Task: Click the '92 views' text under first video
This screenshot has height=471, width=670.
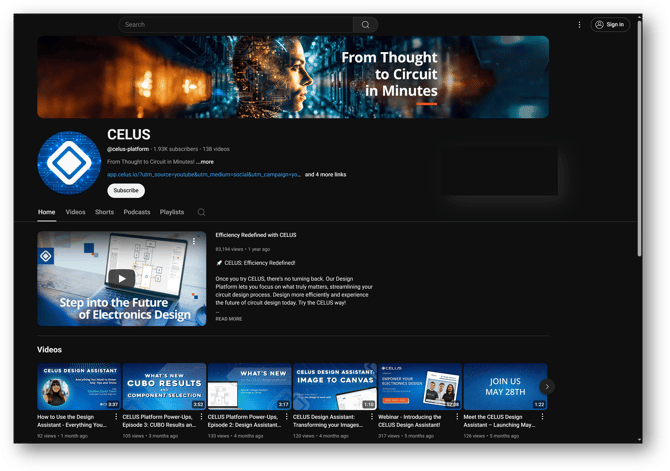Action: pos(47,436)
